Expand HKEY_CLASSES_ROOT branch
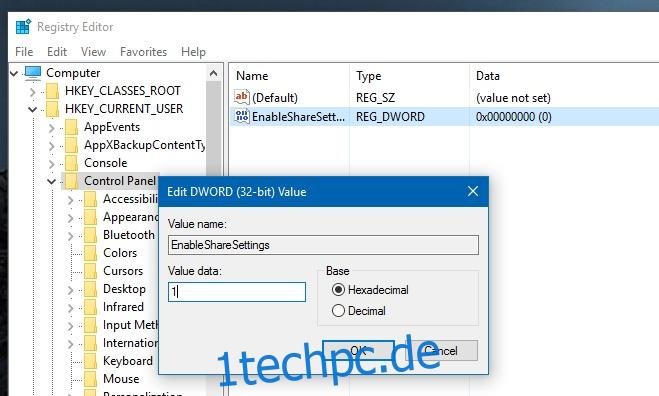This screenshot has width=659, height=396. pos(33,92)
